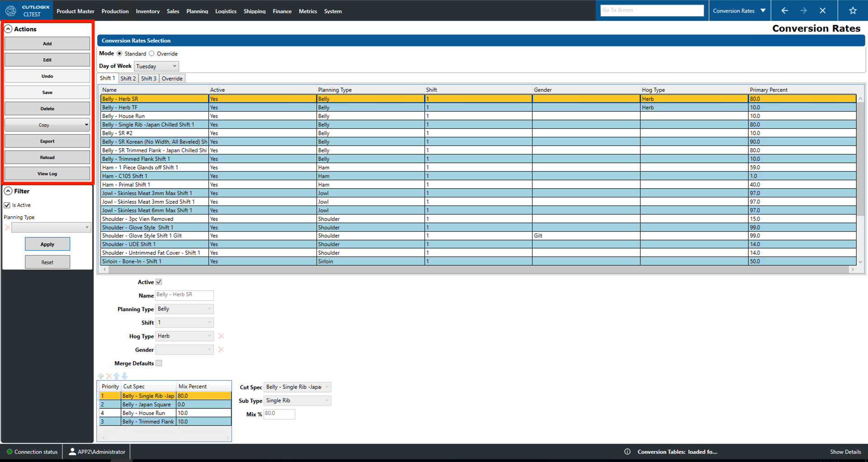Click the Export button
868x462 pixels.
point(47,141)
